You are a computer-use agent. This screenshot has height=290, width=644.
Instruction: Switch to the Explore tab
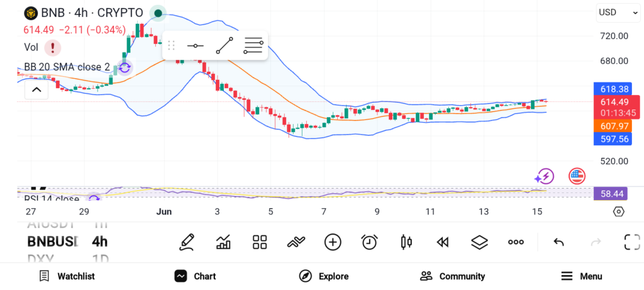324,276
